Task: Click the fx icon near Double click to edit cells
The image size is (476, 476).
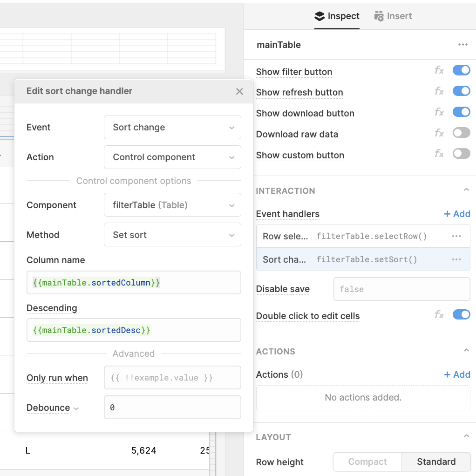Action: tap(439, 314)
